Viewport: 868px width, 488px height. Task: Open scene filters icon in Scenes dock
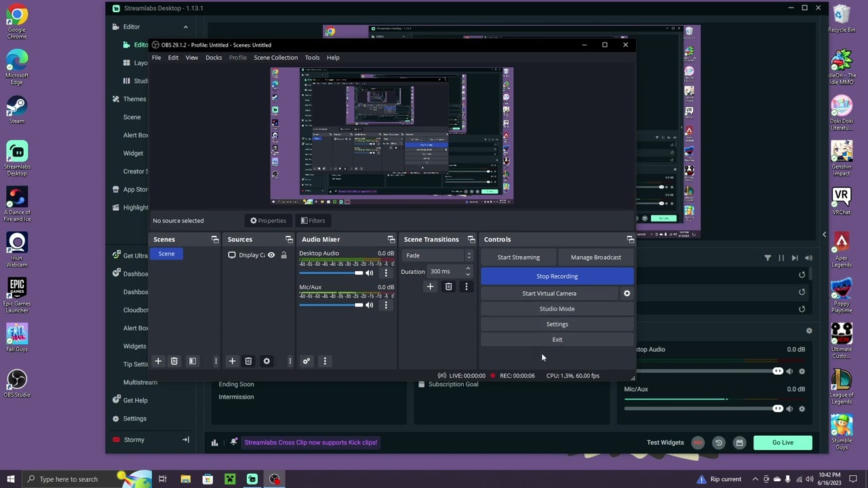pyautogui.click(x=193, y=361)
